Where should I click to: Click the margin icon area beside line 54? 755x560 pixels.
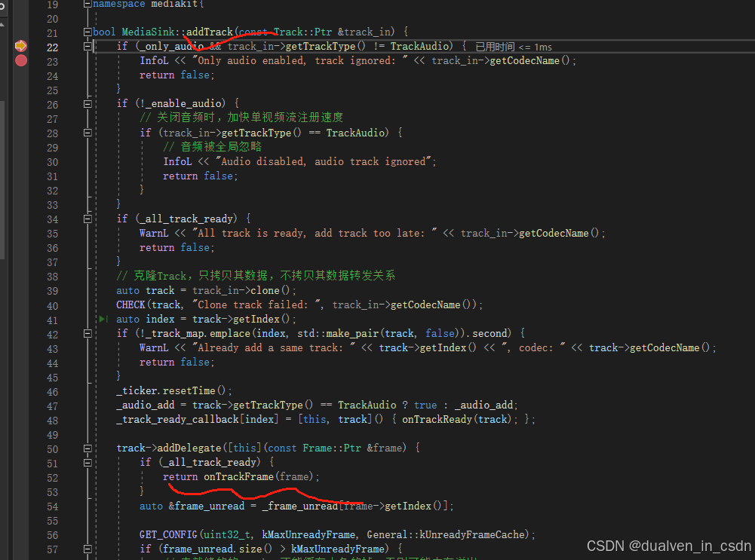point(20,505)
